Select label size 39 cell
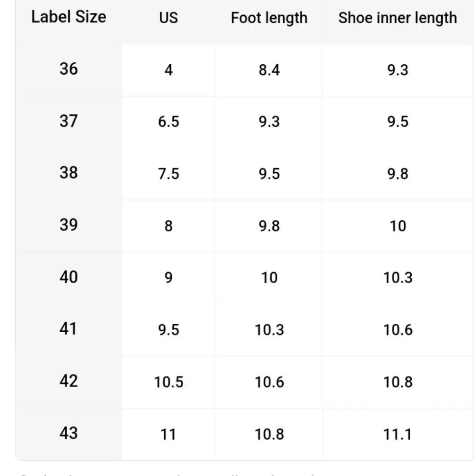 point(69,225)
